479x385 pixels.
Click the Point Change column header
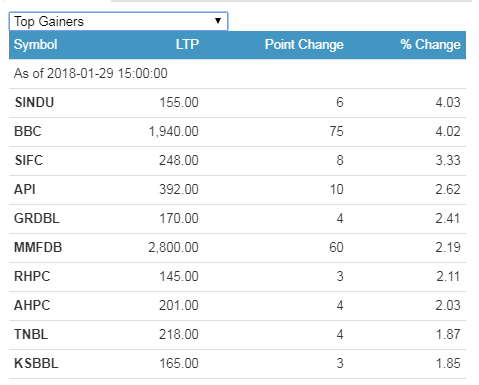coord(304,45)
